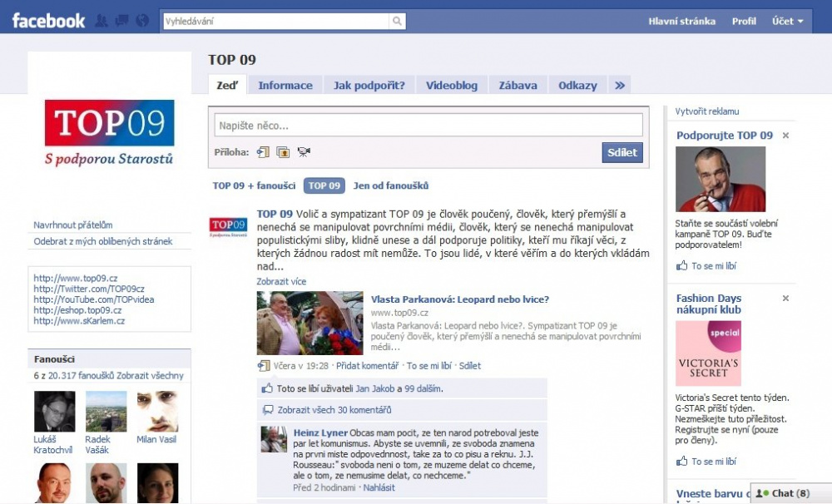Open the YouTube.com/TOPvidea link

click(x=94, y=299)
